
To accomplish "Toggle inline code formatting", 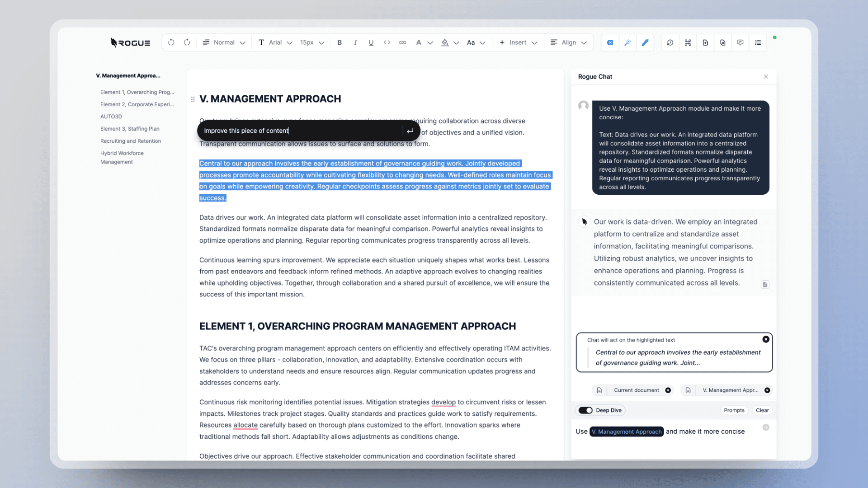I will click(387, 42).
